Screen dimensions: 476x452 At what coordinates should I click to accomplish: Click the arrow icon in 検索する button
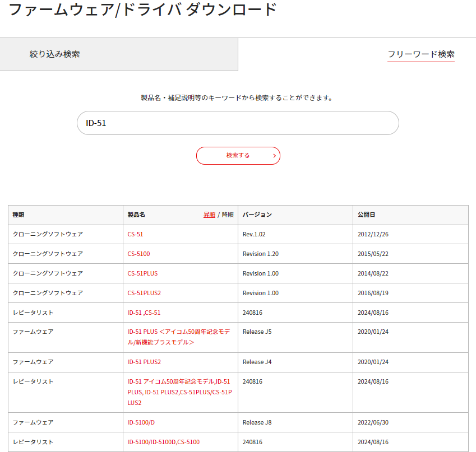tap(274, 156)
